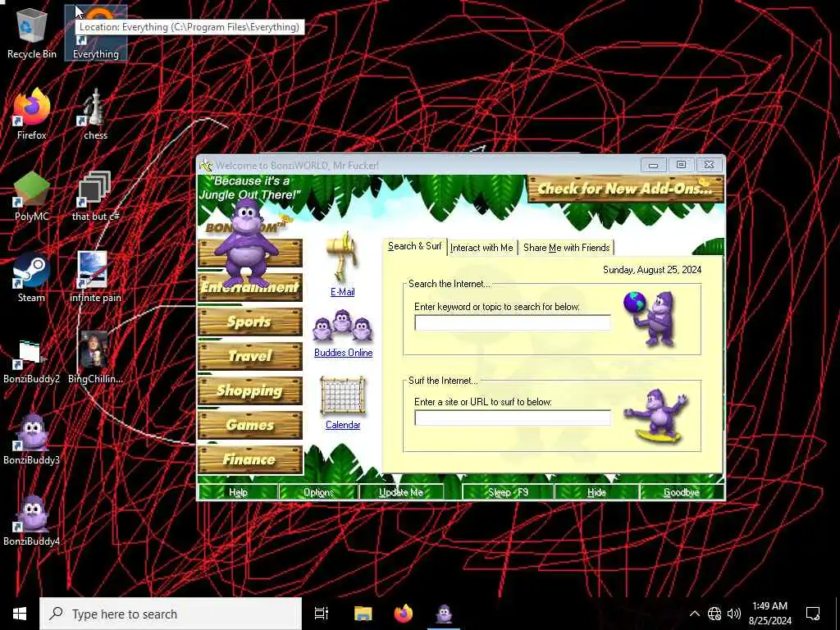Click Bonzi surfing icon
This screenshot has width=840, height=630.
point(656,416)
